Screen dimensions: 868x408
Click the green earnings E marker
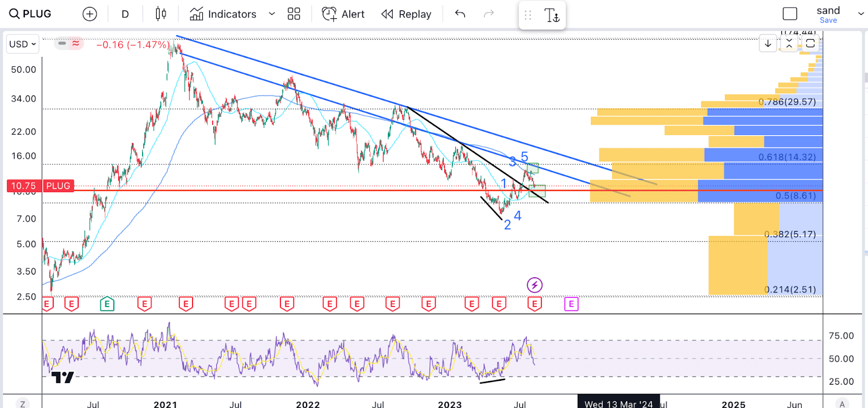pyautogui.click(x=107, y=304)
